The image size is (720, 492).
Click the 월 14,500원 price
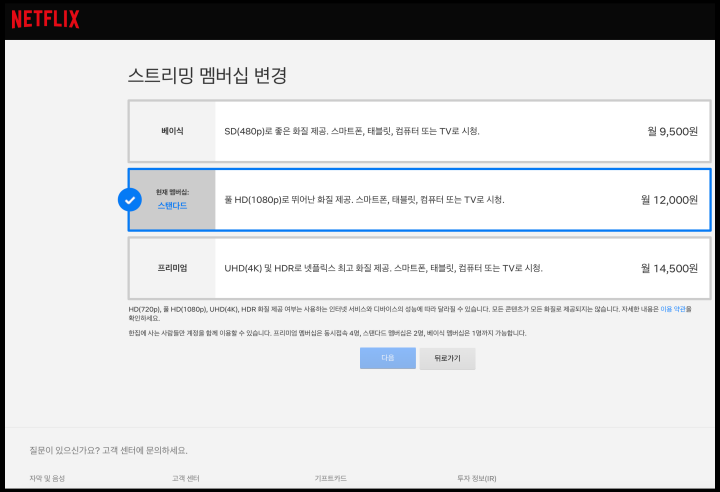669,268
